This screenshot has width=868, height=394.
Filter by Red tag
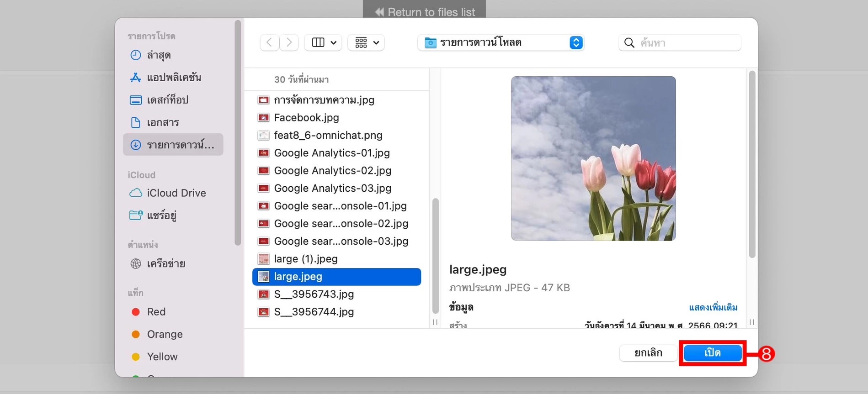156,312
